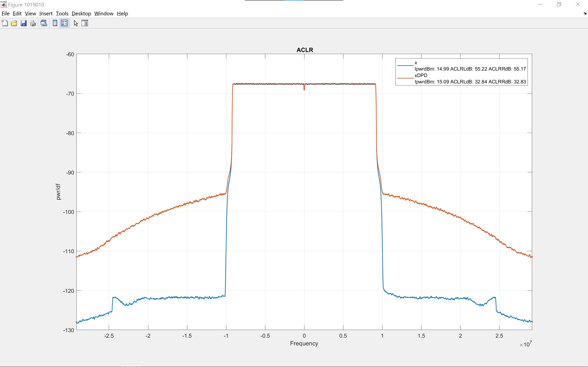Click the blue x line sample in legend
Viewport: 588px width, 367px height.
[x=405, y=65]
